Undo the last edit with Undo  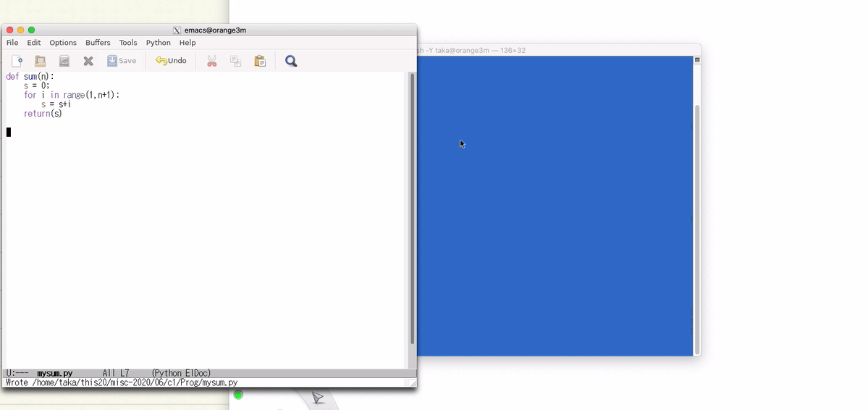click(171, 61)
